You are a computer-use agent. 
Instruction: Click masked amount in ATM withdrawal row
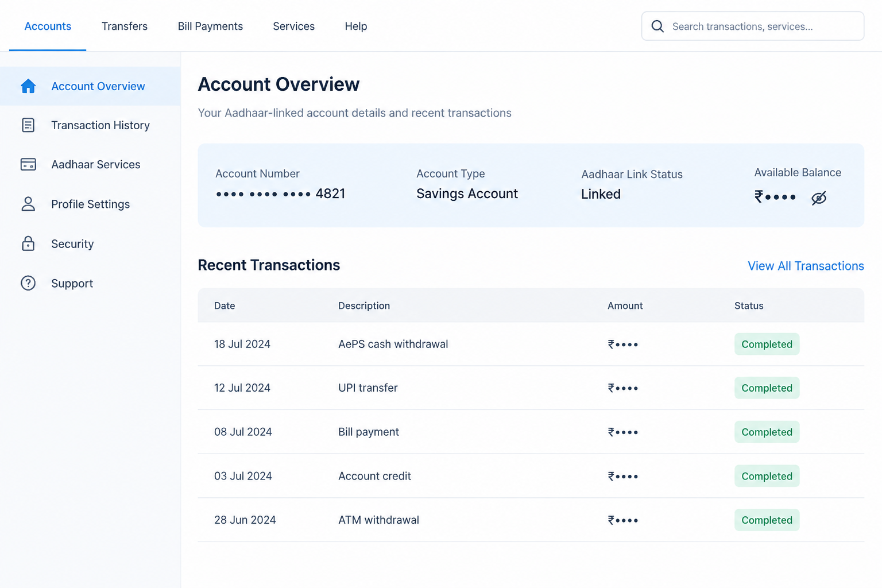(623, 520)
